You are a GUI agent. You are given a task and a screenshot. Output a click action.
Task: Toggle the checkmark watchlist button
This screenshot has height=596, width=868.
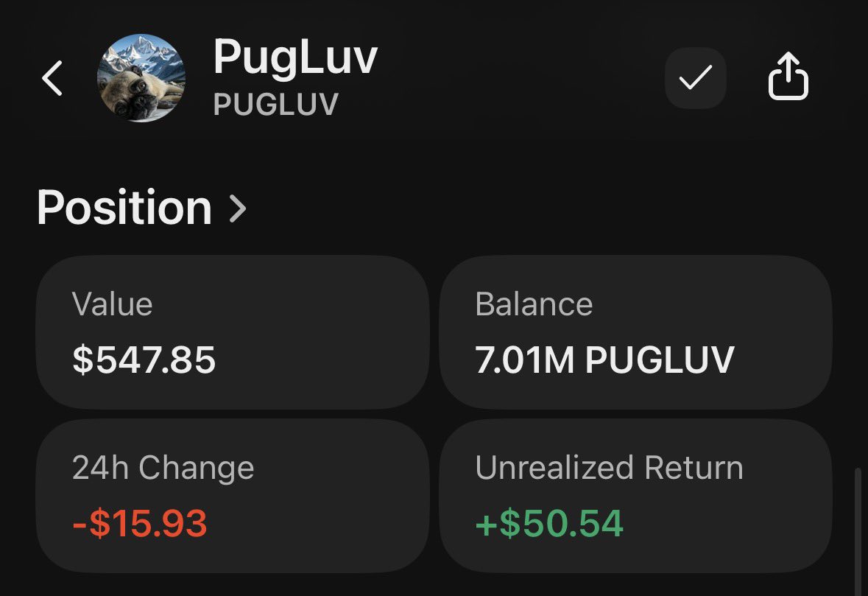pyautogui.click(x=696, y=78)
